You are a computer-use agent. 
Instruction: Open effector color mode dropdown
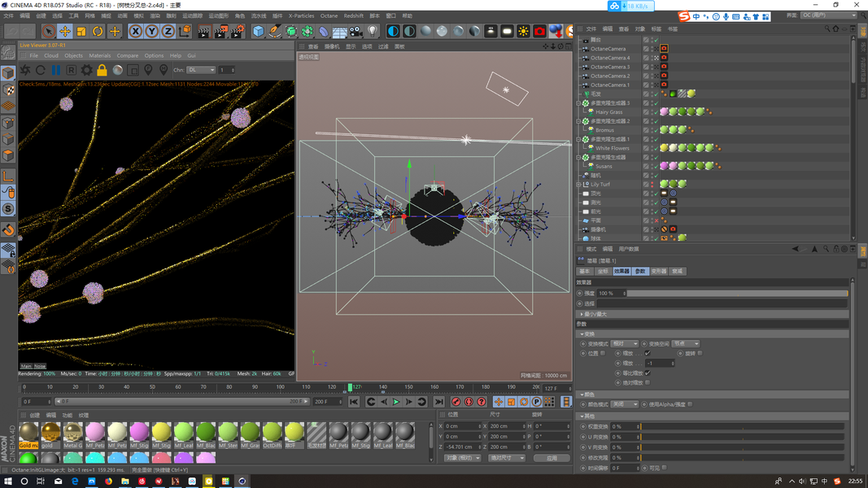pyautogui.click(x=625, y=404)
